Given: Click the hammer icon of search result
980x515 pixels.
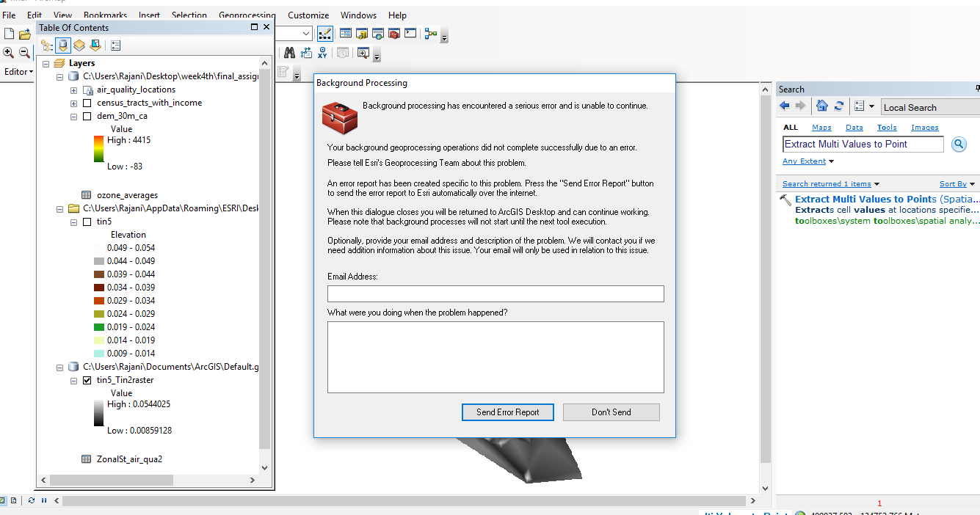Looking at the screenshot, I should coord(785,200).
